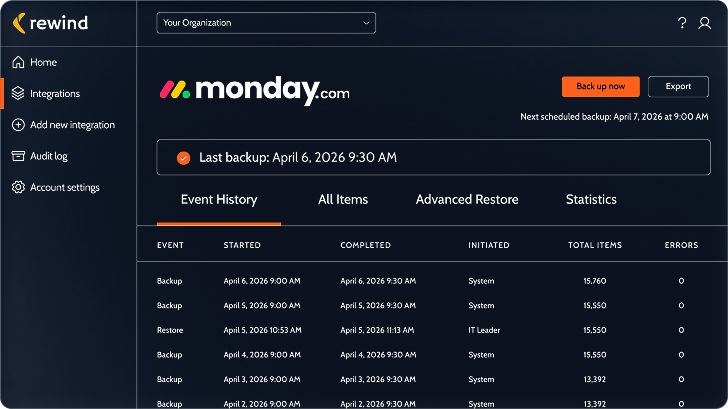728x409 pixels.
Task: Click completed time April 5, 2026 9:30 AM
Action: click(x=378, y=305)
